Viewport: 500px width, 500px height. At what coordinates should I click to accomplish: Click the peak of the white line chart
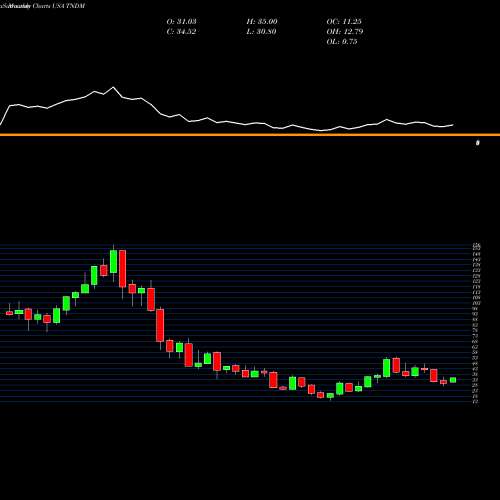pos(113,87)
